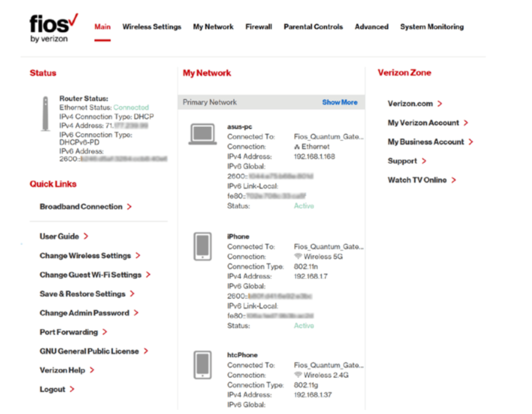
Task: Click the htcPhone device name
Action: pyautogui.click(x=242, y=355)
